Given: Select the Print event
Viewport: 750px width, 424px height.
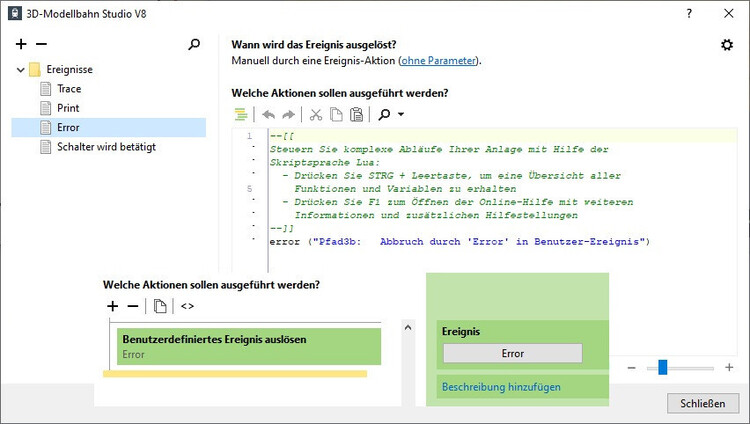Looking at the screenshot, I should pyautogui.click(x=68, y=108).
